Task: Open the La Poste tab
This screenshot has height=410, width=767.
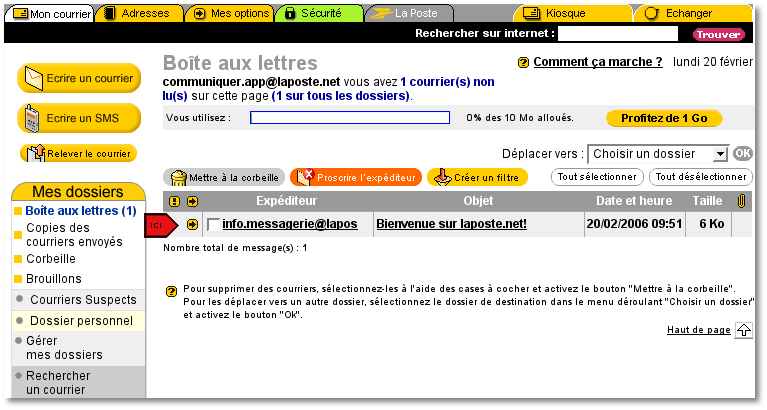Action: (409, 14)
